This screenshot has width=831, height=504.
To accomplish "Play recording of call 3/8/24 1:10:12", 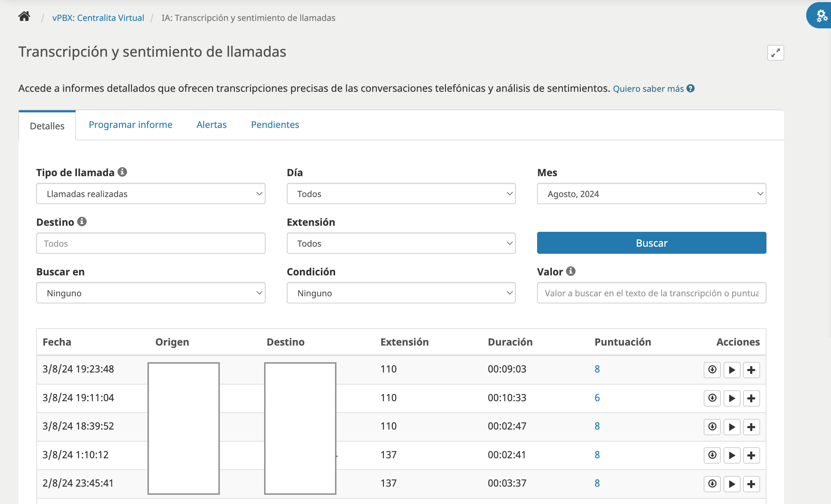I will (x=732, y=455).
